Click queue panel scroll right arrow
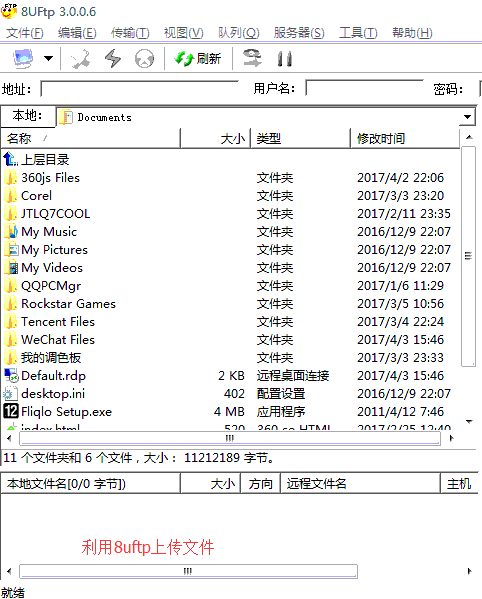482x599 pixels. (x=469, y=571)
